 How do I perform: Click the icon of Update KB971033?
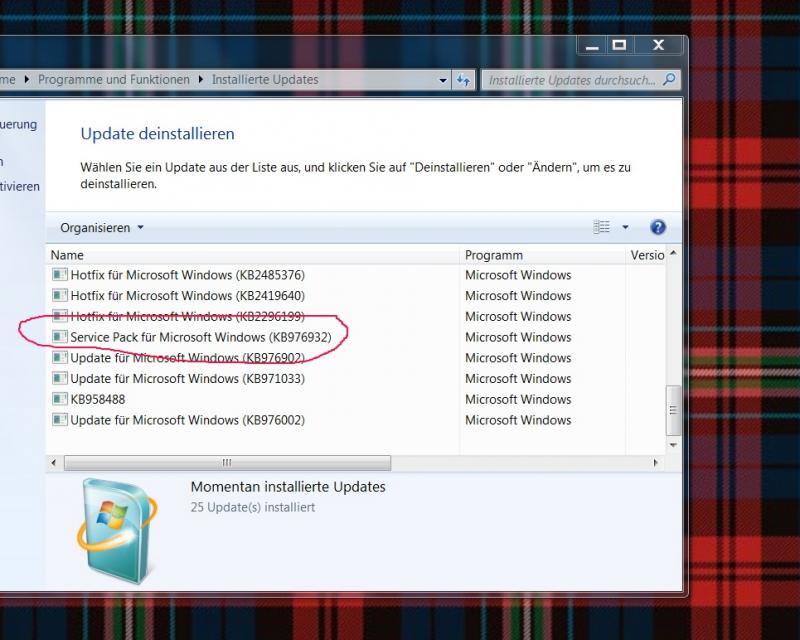coord(60,378)
